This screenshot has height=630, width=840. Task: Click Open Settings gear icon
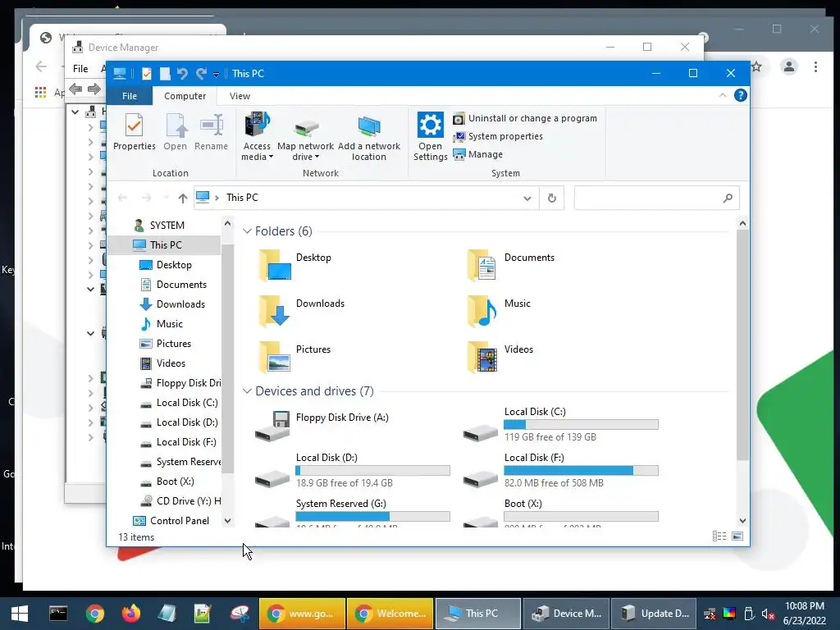[430, 137]
